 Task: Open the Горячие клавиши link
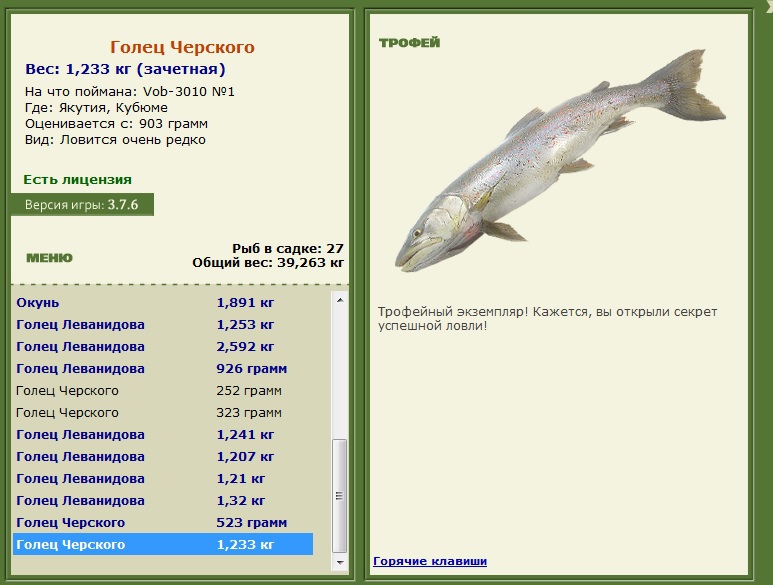[430, 561]
